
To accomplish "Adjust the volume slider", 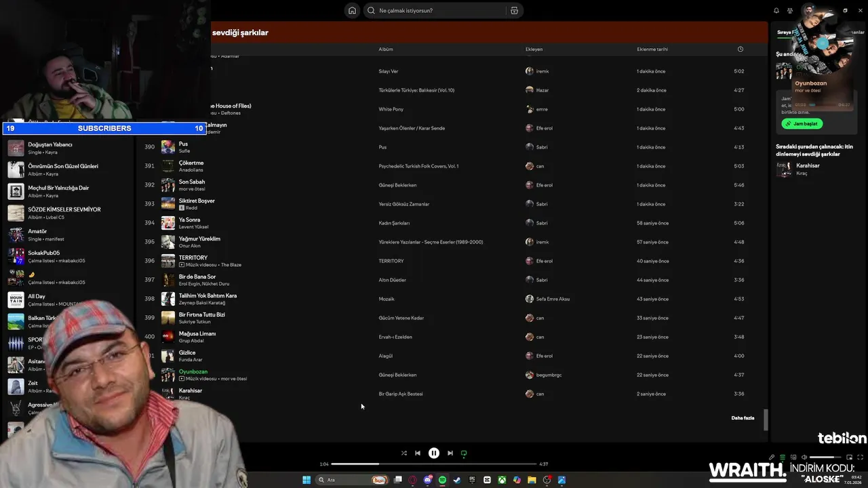I will pyautogui.click(x=826, y=457).
